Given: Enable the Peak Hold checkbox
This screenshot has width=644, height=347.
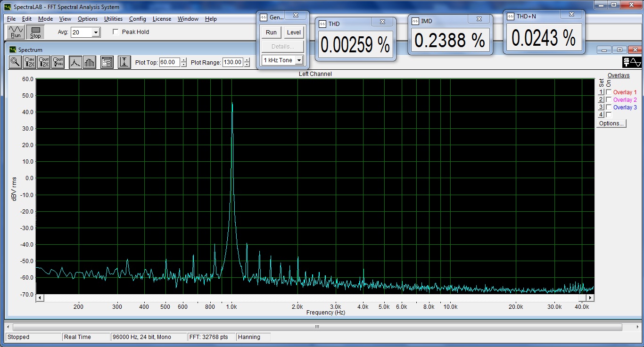Looking at the screenshot, I should click(116, 32).
